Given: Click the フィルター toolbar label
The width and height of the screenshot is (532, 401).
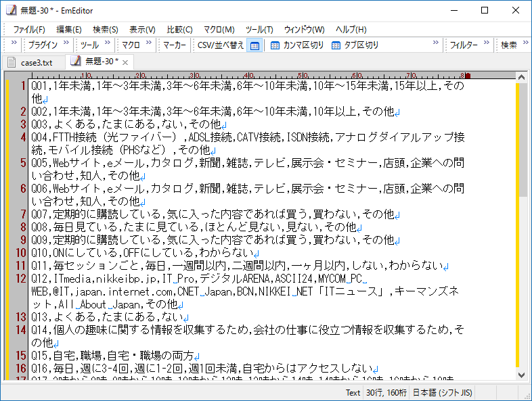Looking at the screenshot, I should (x=464, y=45).
